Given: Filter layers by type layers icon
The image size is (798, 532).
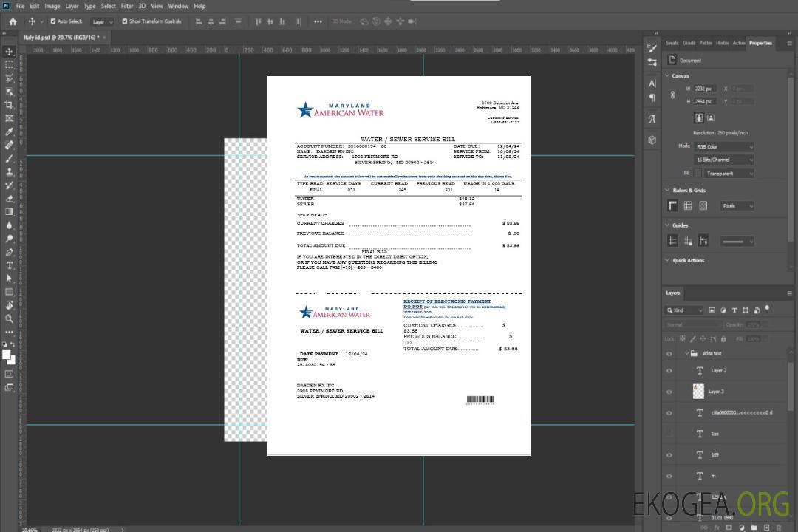Looking at the screenshot, I should pos(734,310).
